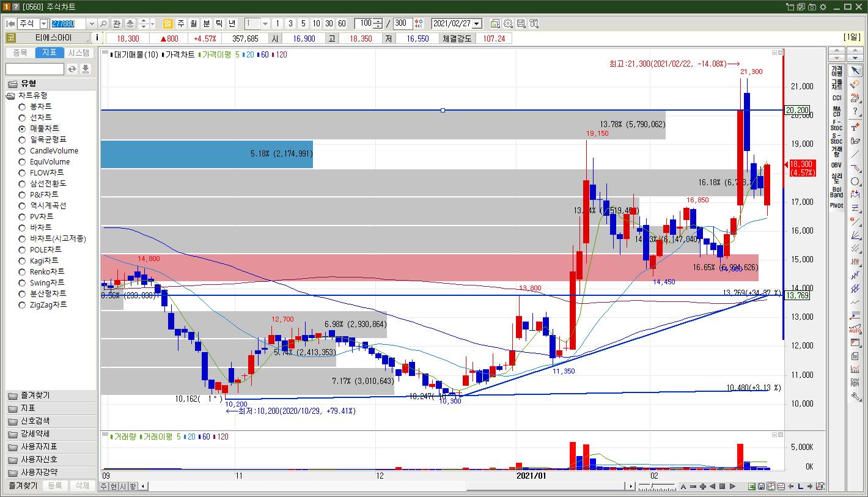
Task: Select the arrow pointer drawing tool
Action: coord(855,71)
